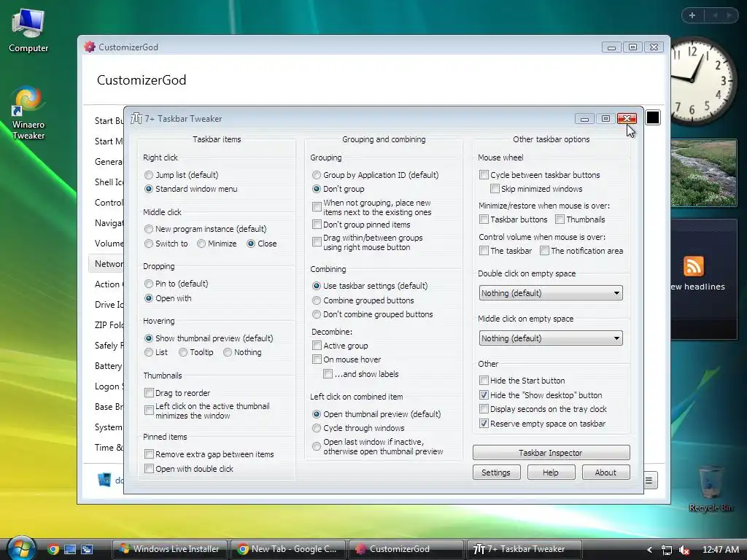Open the Computer desktop icon
The height and width of the screenshot is (560, 747).
(28, 31)
